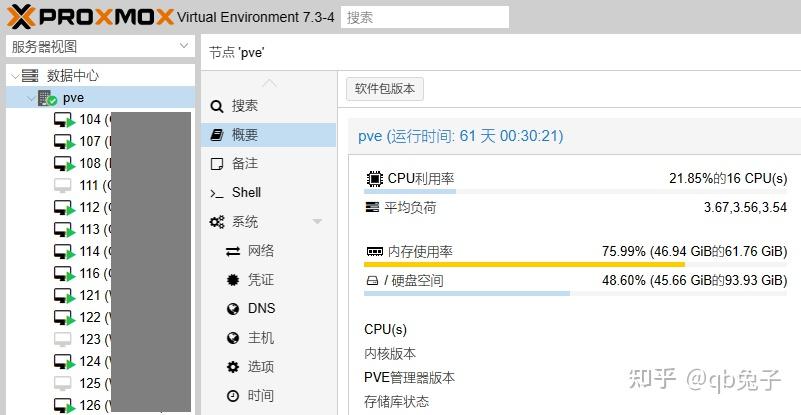Click the 软件包版本 button
This screenshot has height=415, width=801.
click(x=385, y=89)
